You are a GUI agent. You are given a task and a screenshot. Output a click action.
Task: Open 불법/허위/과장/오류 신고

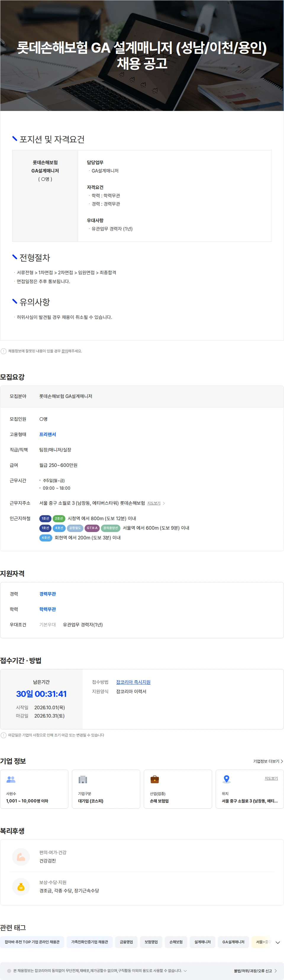(x=255, y=971)
